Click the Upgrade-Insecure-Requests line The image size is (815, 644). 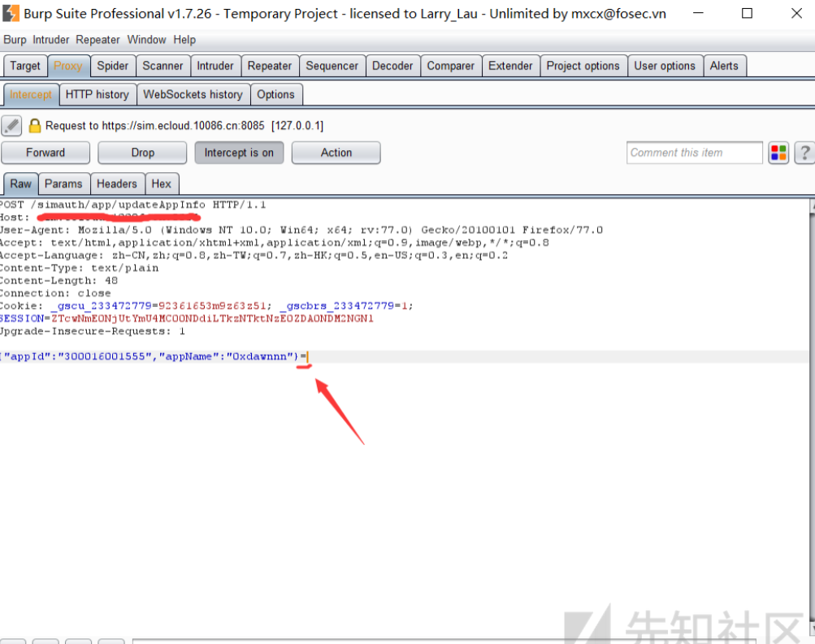pyautogui.click(x=93, y=331)
